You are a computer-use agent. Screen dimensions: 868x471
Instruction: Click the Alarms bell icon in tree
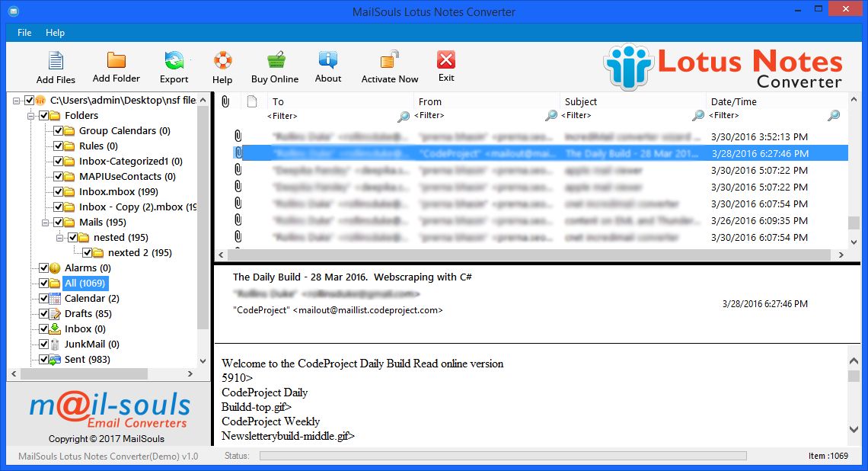55,268
